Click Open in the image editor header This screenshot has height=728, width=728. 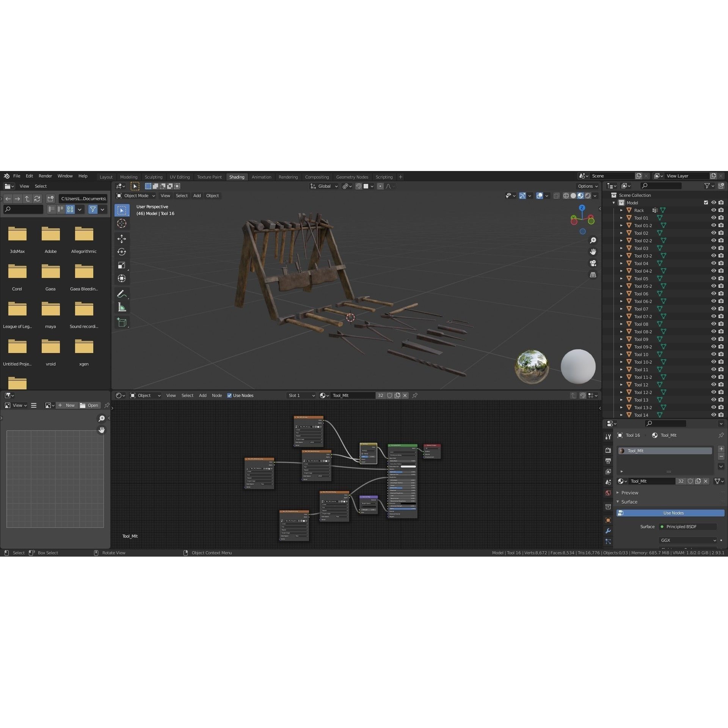tap(92, 405)
